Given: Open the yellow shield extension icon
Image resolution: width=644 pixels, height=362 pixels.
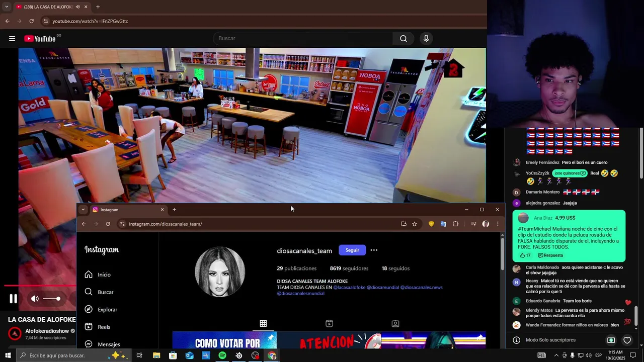Looking at the screenshot, I should pos(431,224).
